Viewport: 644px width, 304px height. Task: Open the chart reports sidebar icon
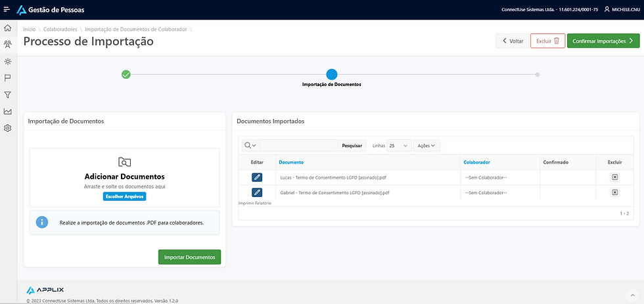(7, 112)
